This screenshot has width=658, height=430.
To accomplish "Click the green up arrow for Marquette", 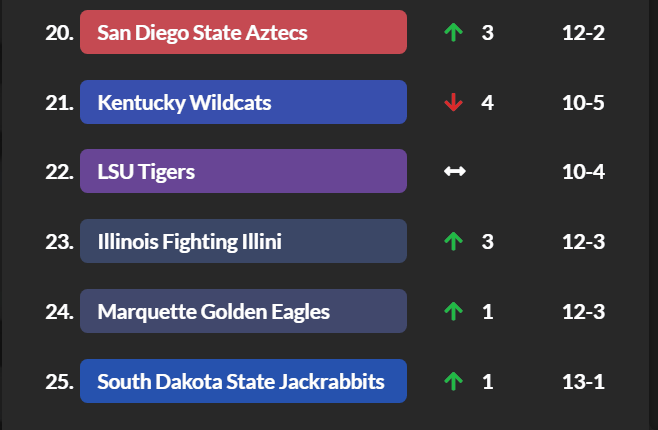I will pos(454,312).
